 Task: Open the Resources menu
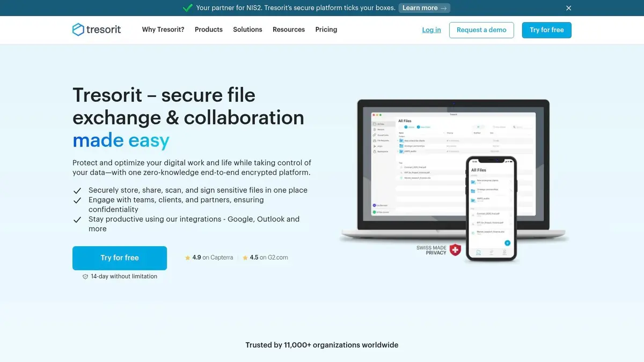coord(289,29)
